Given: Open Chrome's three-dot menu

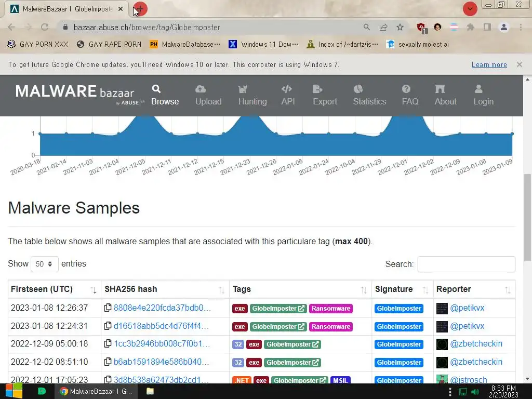Looking at the screenshot, I should point(521,27).
